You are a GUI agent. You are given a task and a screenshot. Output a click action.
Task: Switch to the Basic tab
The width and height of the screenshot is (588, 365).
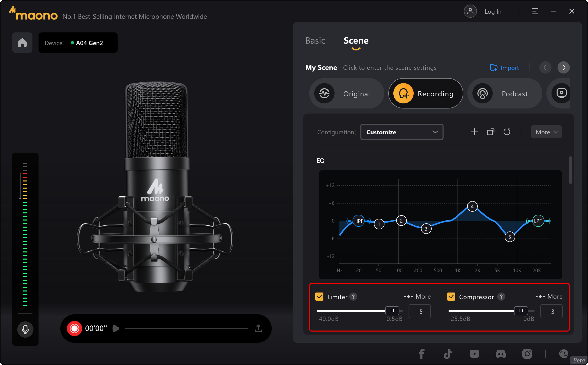(315, 41)
